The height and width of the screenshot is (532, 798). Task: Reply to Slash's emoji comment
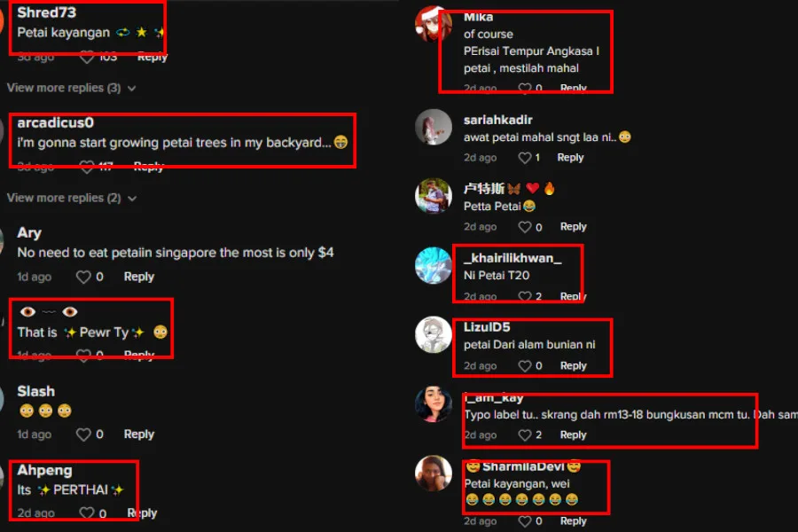tap(139, 434)
